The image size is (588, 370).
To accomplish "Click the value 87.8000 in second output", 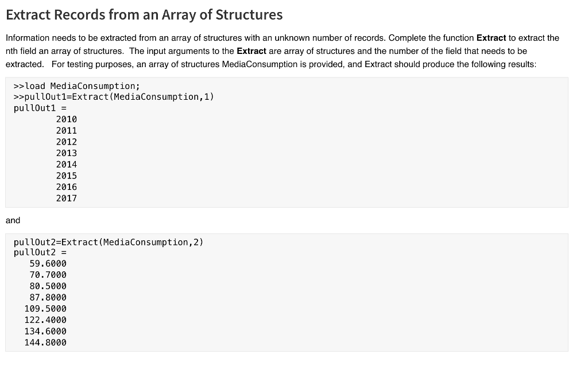I will [48, 297].
